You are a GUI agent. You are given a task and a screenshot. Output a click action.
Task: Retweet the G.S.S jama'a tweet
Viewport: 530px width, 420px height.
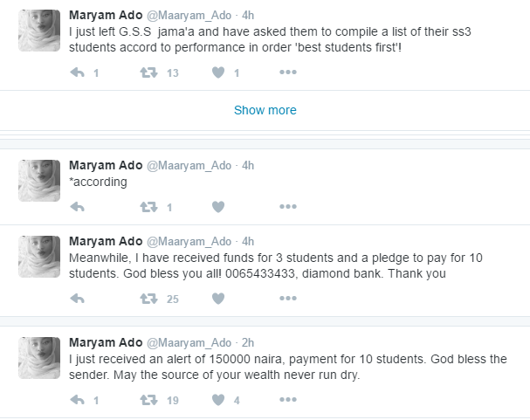[x=149, y=72]
